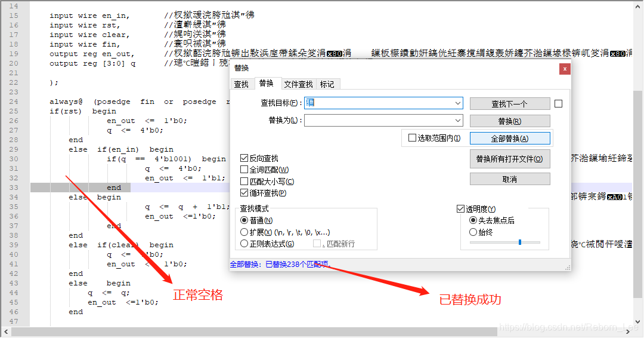The width and height of the screenshot is (644, 338).
Task: Open the 标记 tab
Action: click(327, 84)
